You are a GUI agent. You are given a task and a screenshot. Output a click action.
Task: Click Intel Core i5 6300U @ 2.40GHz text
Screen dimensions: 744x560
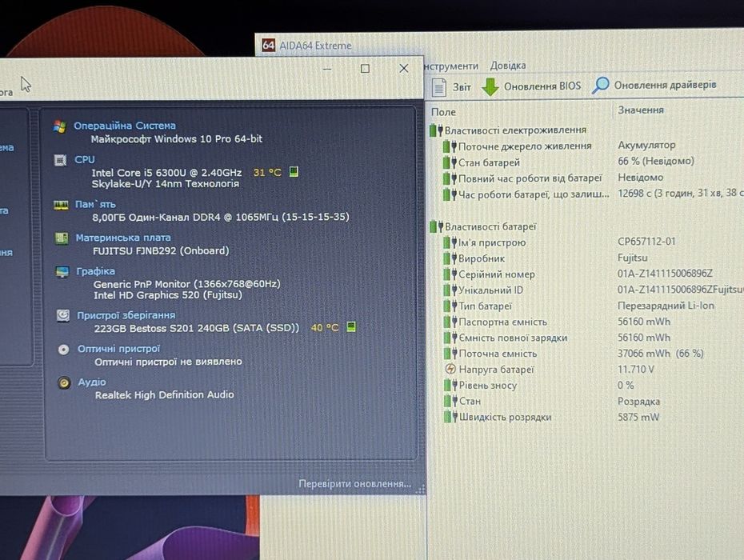click(x=166, y=173)
